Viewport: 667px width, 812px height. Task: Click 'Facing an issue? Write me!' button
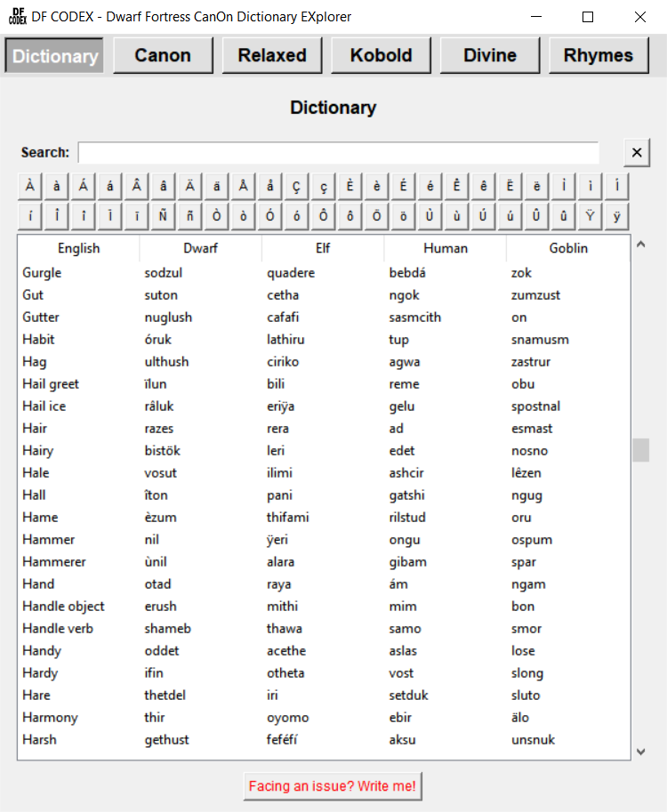tap(333, 786)
